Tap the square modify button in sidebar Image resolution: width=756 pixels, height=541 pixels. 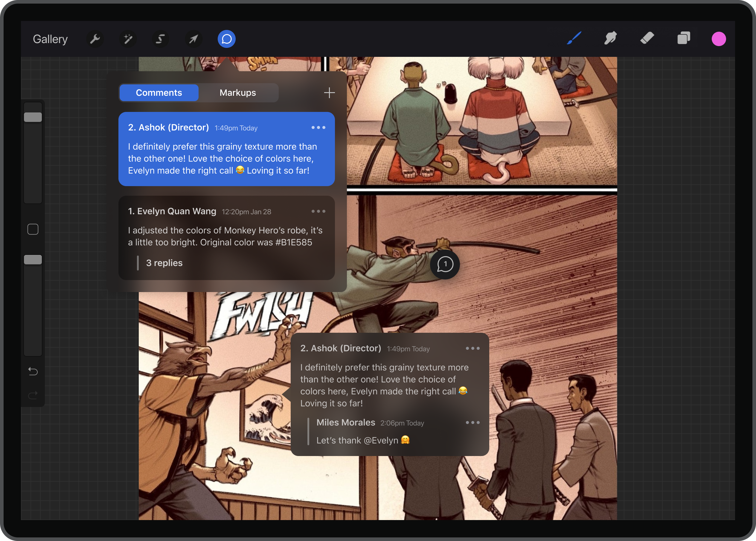[x=33, y=229]
